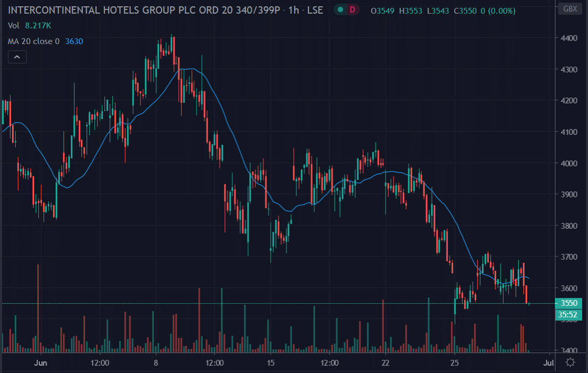
Task: Click the Jun date on time axis
Action: pyautogui.click(x=40, y=363)
